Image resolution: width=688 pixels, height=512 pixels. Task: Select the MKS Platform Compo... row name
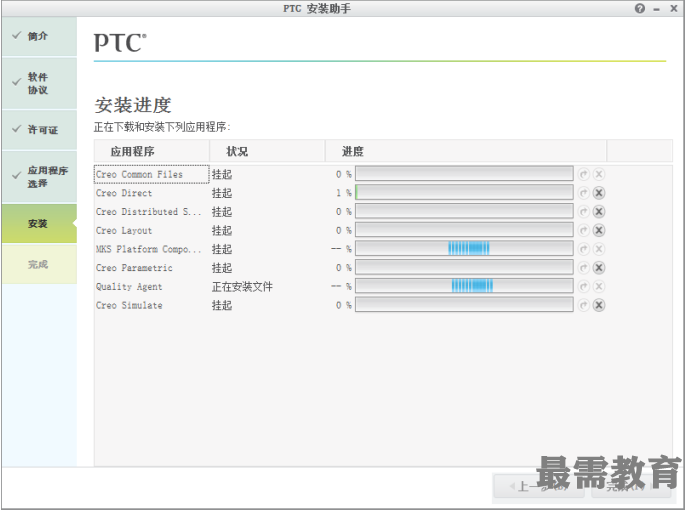[148, 249]
